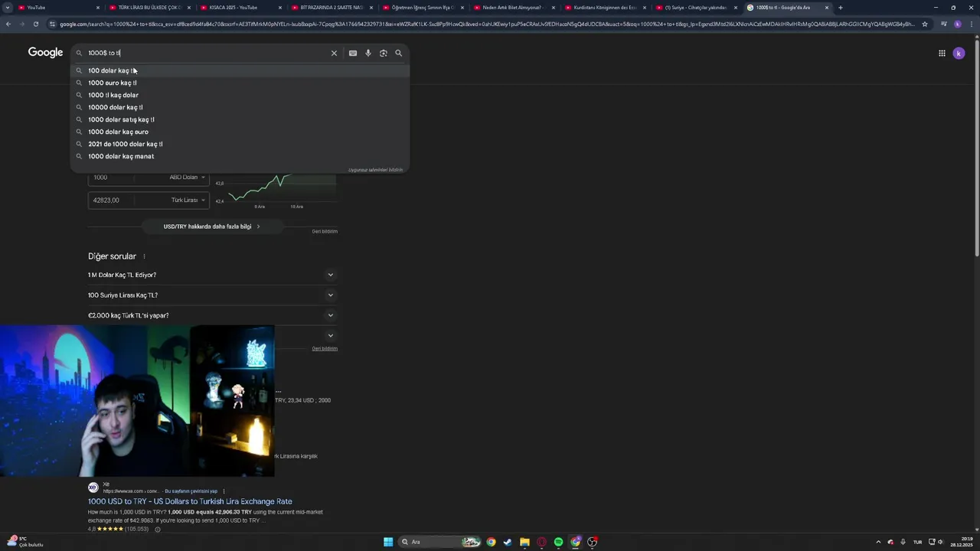Open the Windows Start menu

coord(388,542)
